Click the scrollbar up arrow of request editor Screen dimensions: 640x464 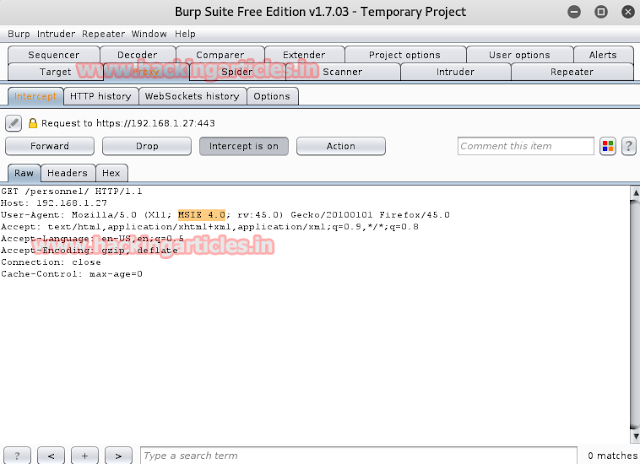tap(635, 192)
